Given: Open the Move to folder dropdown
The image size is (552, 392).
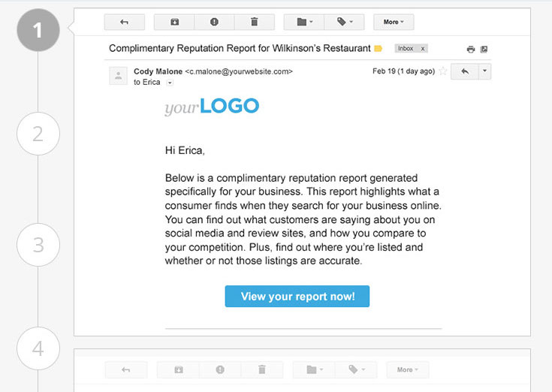Looking at the screenshot, I should pyautogui.click(x=304, y=23).
